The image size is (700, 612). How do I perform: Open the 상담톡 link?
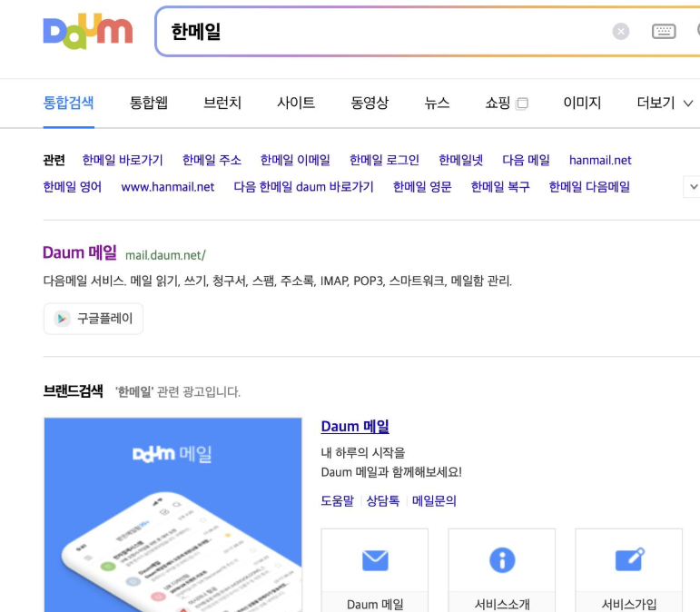pyautogui.click(x=383, y=501)
